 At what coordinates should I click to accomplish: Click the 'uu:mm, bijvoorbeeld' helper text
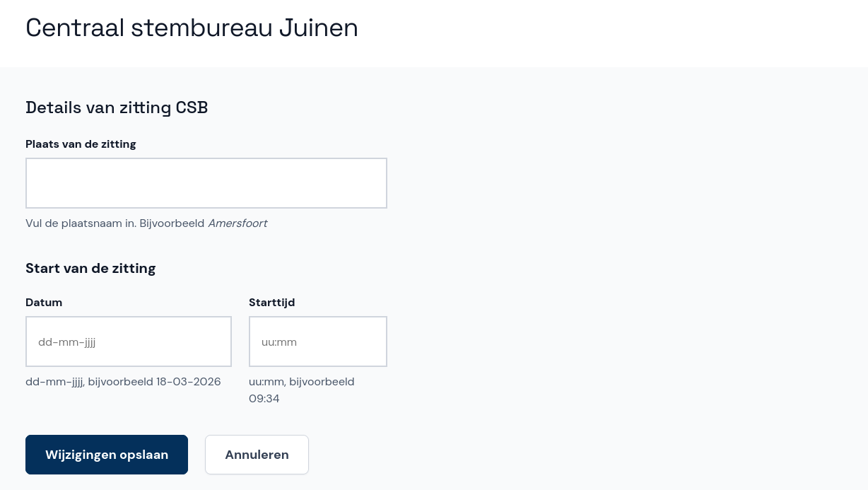(302, 382)
